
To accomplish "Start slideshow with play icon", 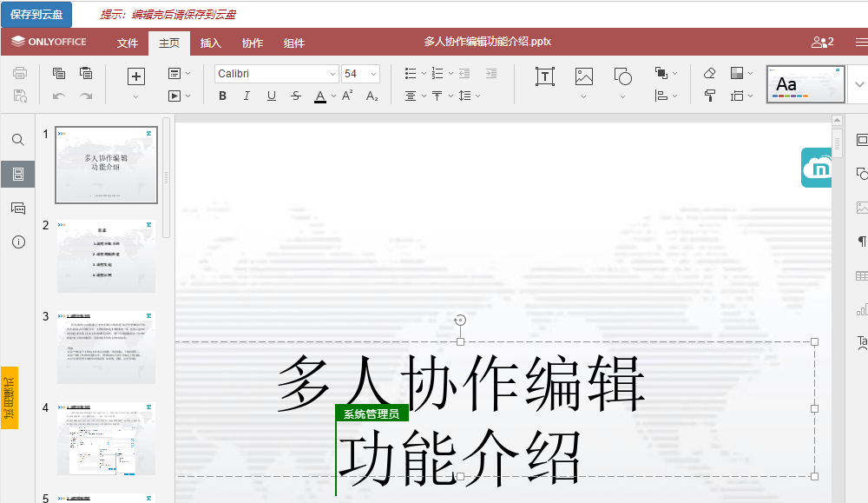I will 174,96.
